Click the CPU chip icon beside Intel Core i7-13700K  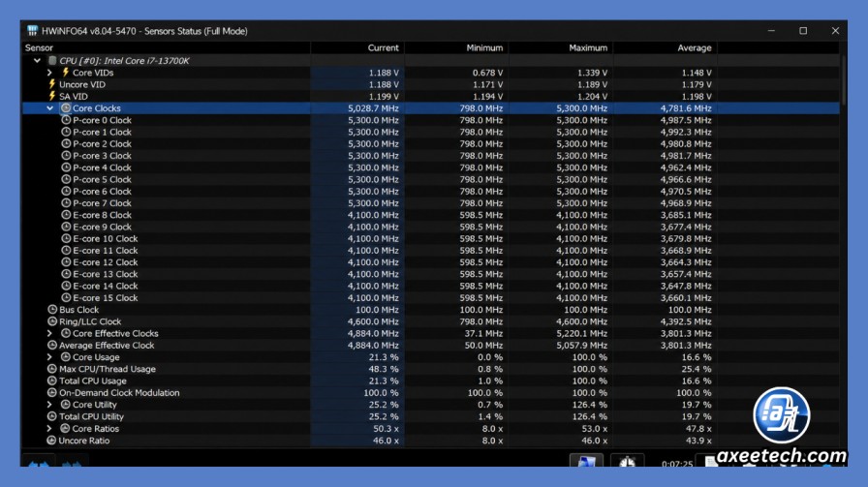tap(52, 60)
